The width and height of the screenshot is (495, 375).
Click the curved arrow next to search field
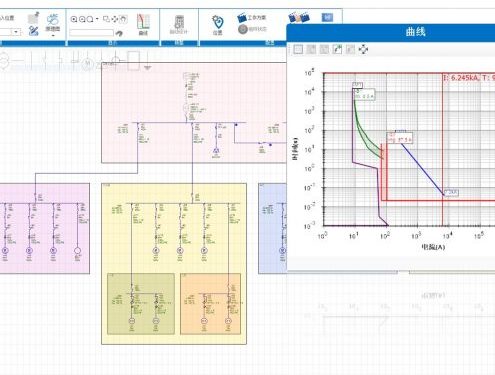coord(119,33)
